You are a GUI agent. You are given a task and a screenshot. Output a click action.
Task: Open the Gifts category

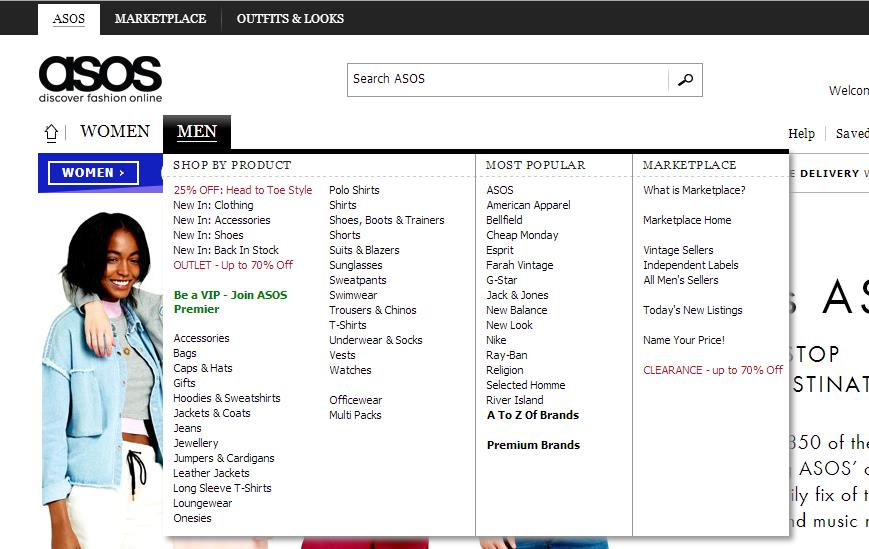[x=184, y=383]
